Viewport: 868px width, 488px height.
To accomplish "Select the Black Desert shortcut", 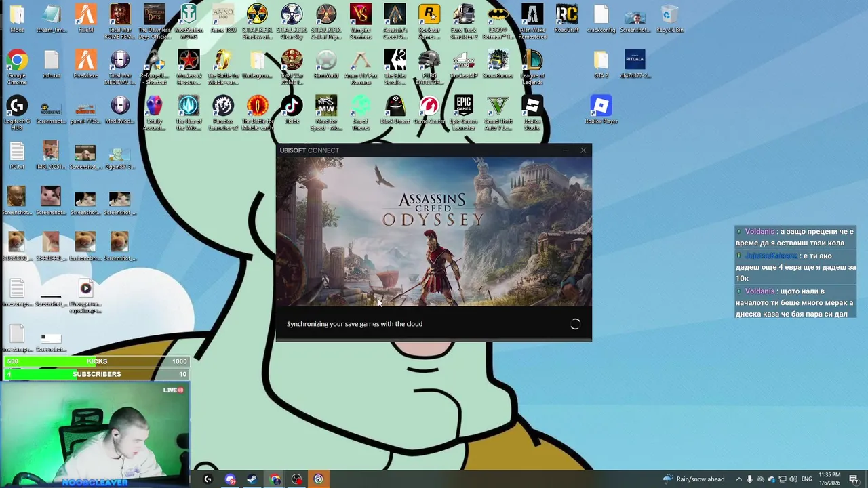I will [395, 110].
